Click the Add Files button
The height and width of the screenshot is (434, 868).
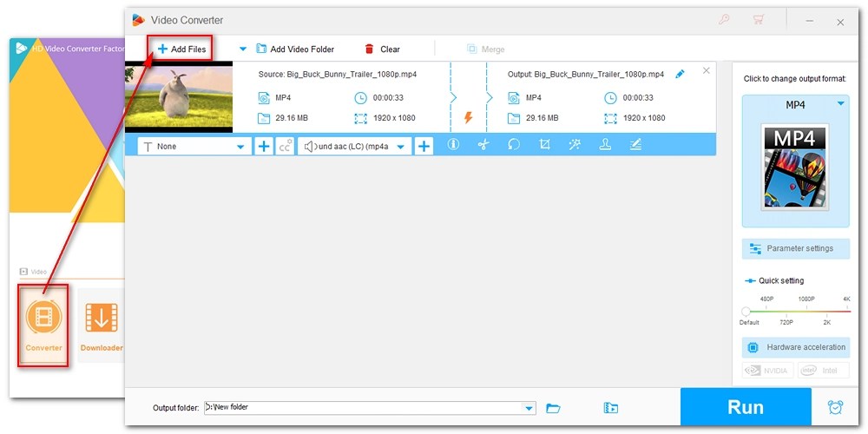(x=181, y=49)
